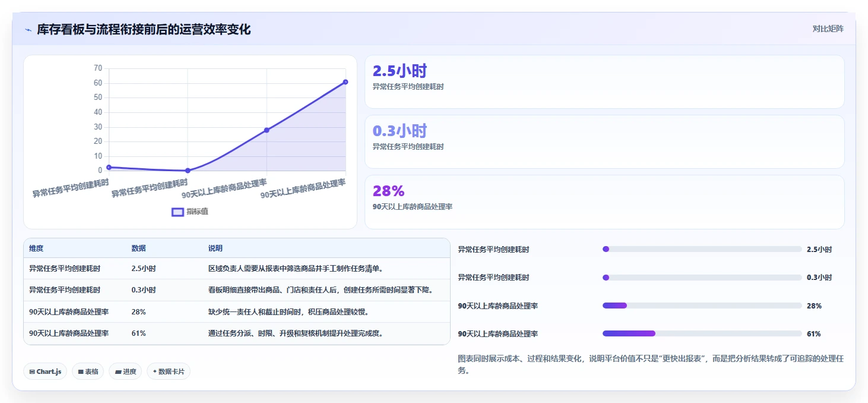Select the 进度 tag chip

coord(125,371)
